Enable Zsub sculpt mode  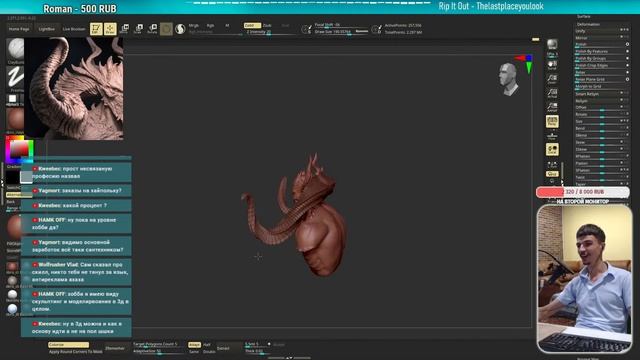click(267, 25)
